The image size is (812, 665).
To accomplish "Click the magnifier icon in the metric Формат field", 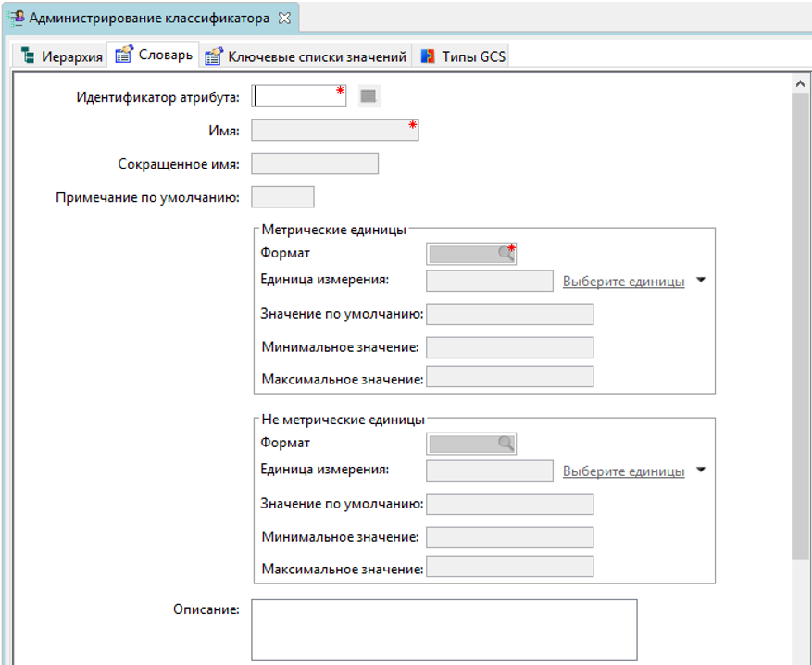I will (506, 254).
